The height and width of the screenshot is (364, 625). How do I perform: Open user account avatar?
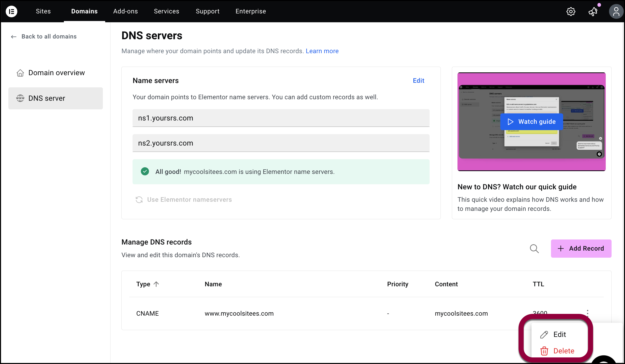coord(616,11)
